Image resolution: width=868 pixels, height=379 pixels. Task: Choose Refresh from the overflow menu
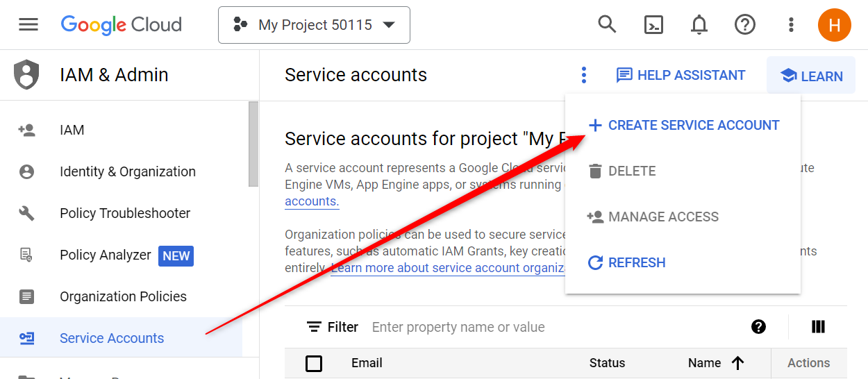click(683, 262)
